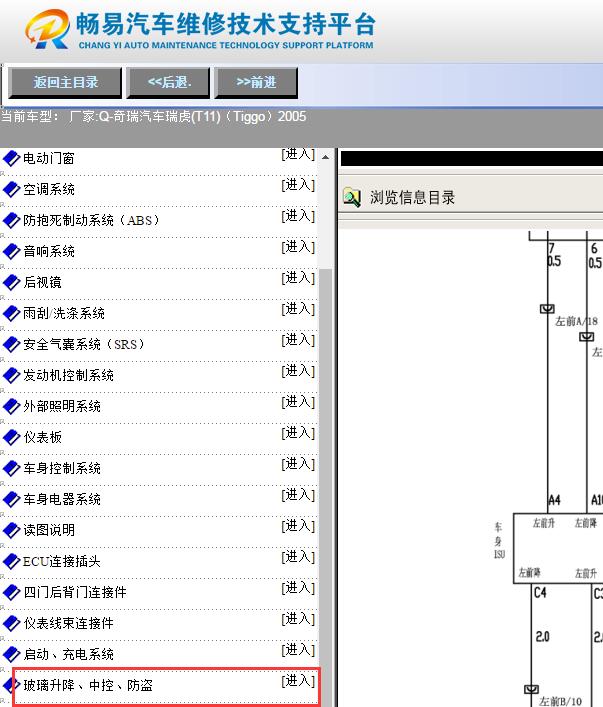603x707 pixels.
Task: Click the book icon beside 电动门窗
Action: 11,158
